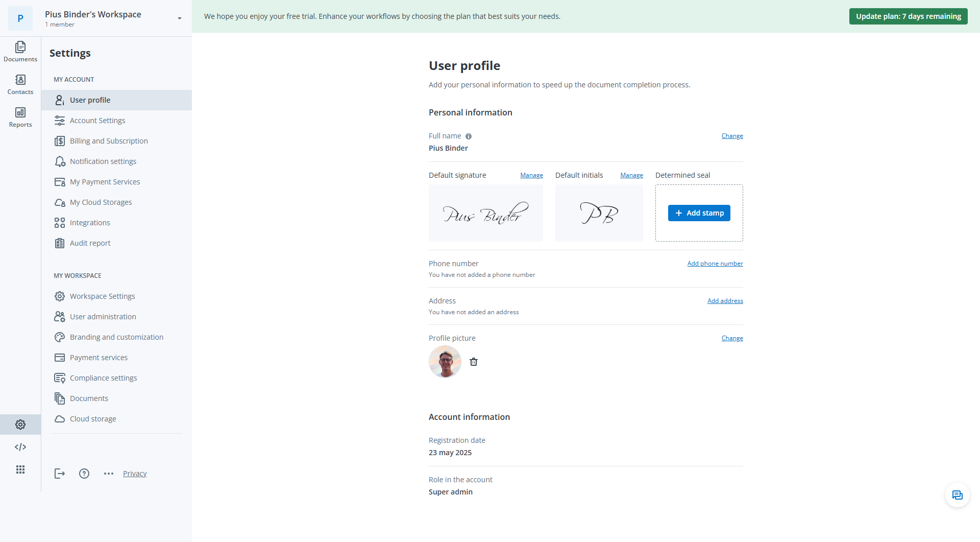Open Billing and Subscription settings

[x=109, y=141]
